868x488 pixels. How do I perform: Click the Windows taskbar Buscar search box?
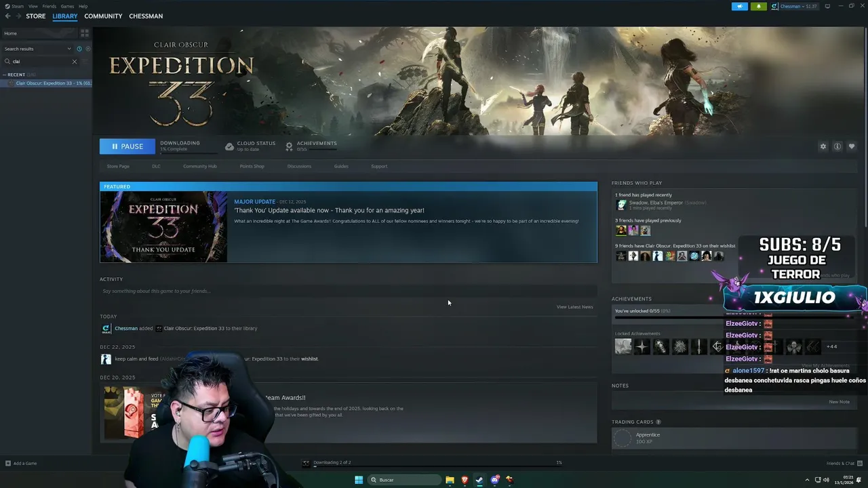404,480
